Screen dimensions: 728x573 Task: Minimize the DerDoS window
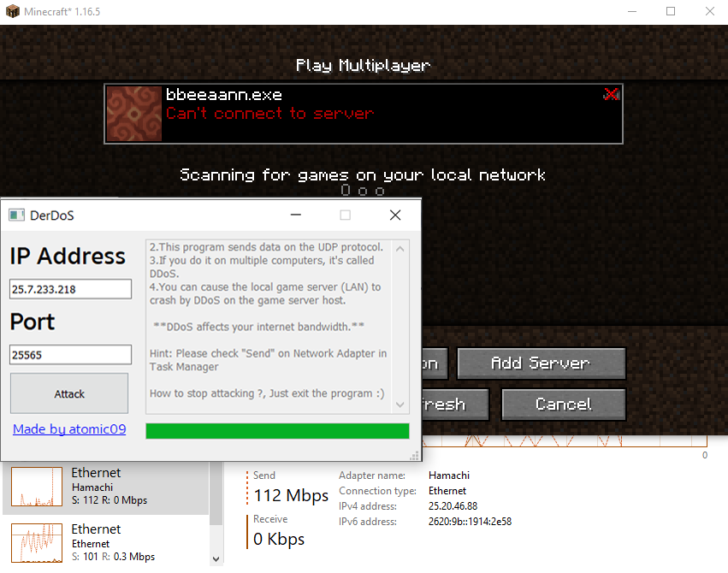tap(296, 215)
